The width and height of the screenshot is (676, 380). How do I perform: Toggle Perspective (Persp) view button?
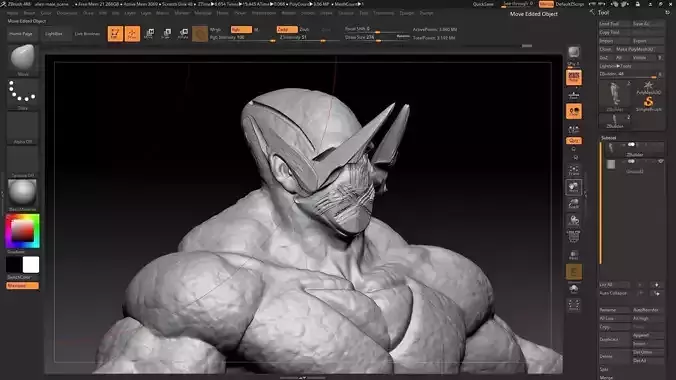click(x=573, y=78)
